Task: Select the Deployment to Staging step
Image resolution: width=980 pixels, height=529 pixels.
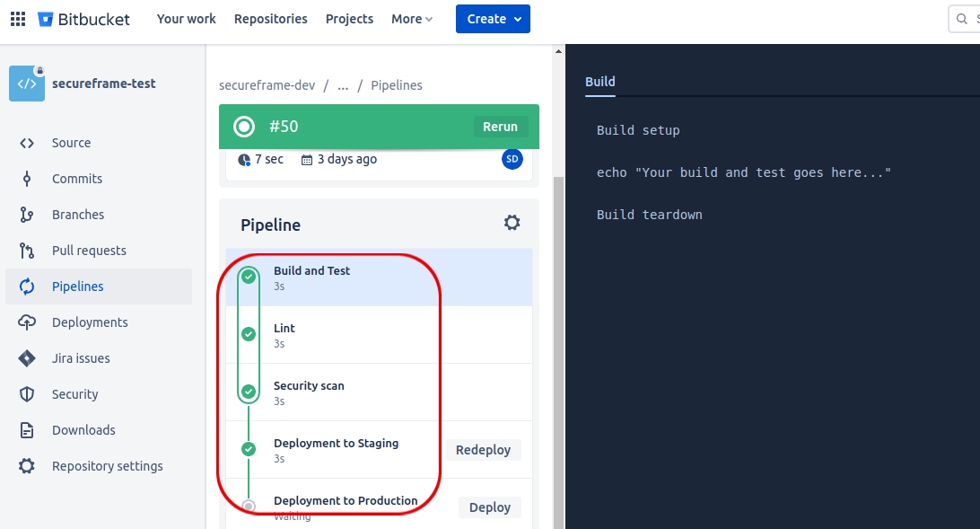Action: (379, 450)
